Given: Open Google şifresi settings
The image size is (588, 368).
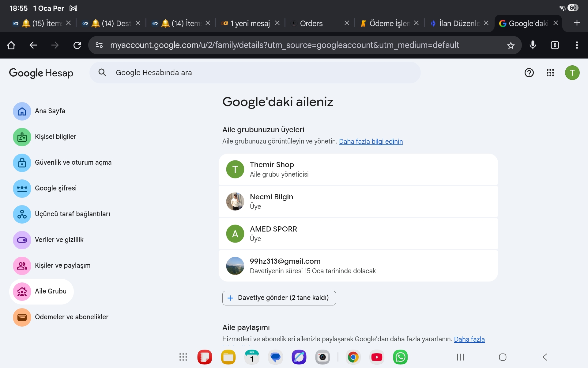Looking at the screenshot, I should (45, 188).
